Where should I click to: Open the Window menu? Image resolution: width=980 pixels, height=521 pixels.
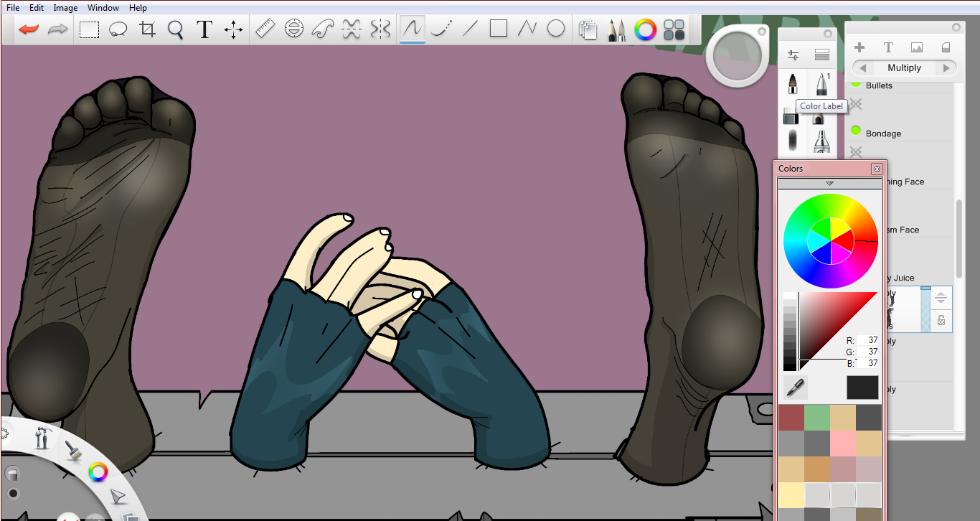(103, 8)
